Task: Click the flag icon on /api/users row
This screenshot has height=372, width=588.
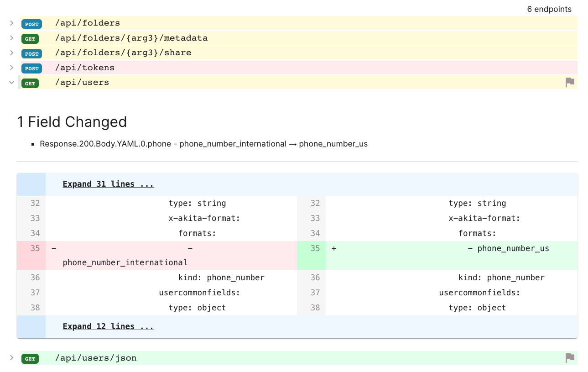Action: [x=570, y=83]
